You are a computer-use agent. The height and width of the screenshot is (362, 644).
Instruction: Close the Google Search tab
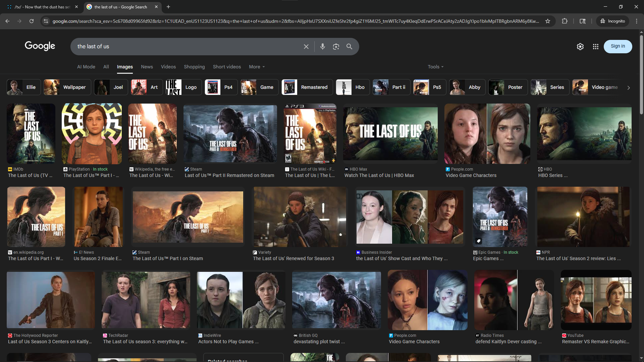(156, 7)
